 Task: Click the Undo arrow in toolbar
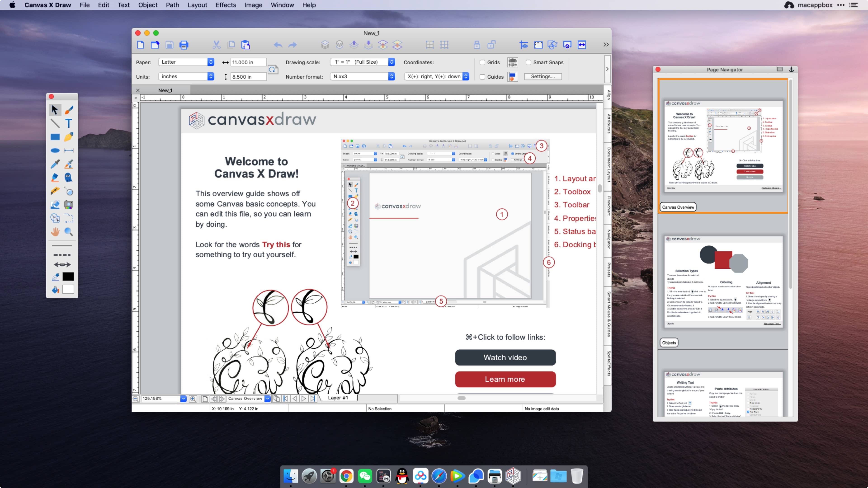[278, 45]
